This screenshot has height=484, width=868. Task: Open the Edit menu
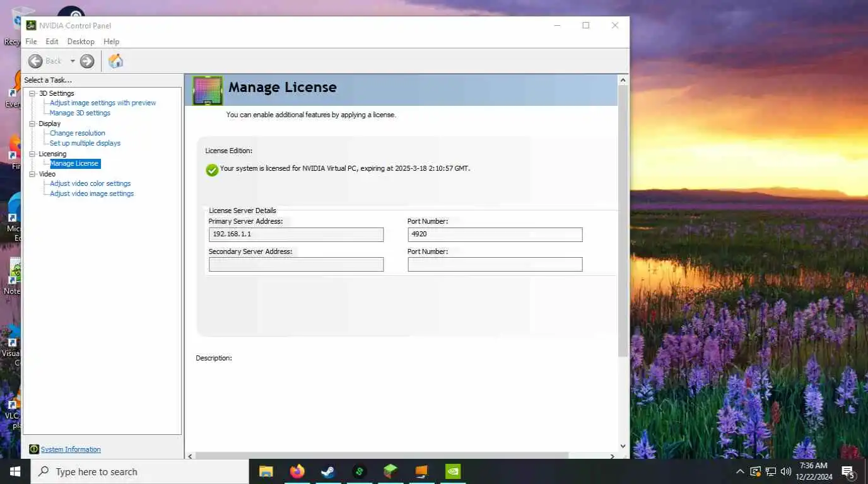click(x=52, y=42)
